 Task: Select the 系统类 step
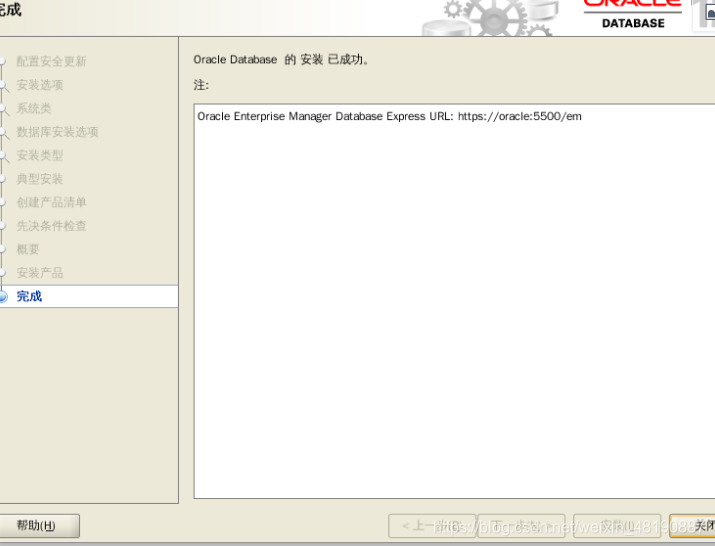34,109
